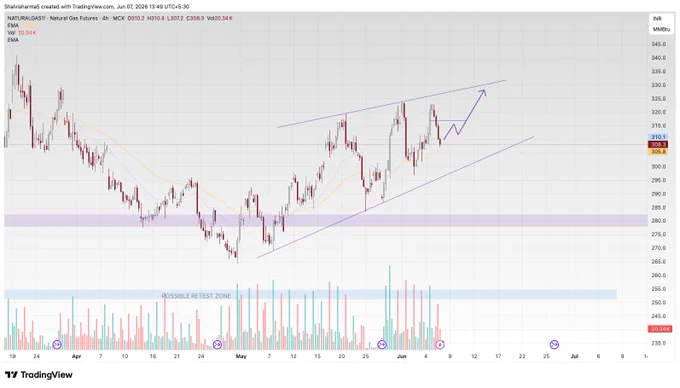This screenshot has width=680, height=388.
Task: Open the event marker just before the Jun label
Action: (382, 345)
